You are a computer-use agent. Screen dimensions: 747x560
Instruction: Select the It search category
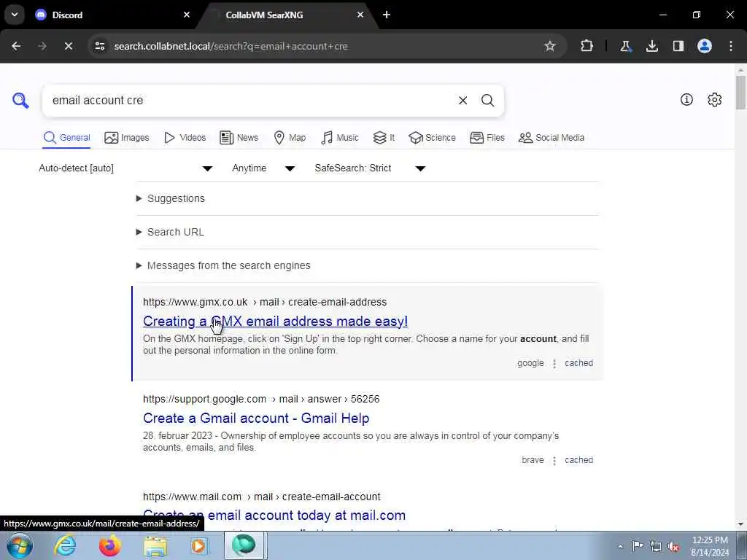pos(384,138)
